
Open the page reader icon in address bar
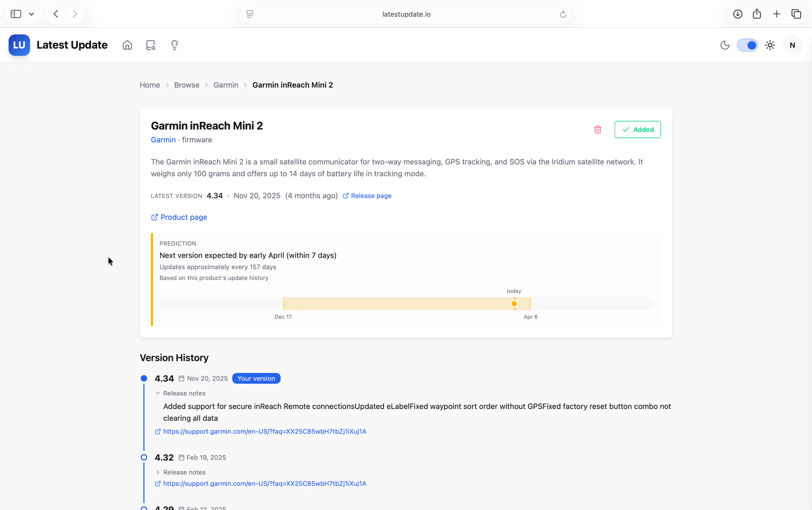point(250,14)
